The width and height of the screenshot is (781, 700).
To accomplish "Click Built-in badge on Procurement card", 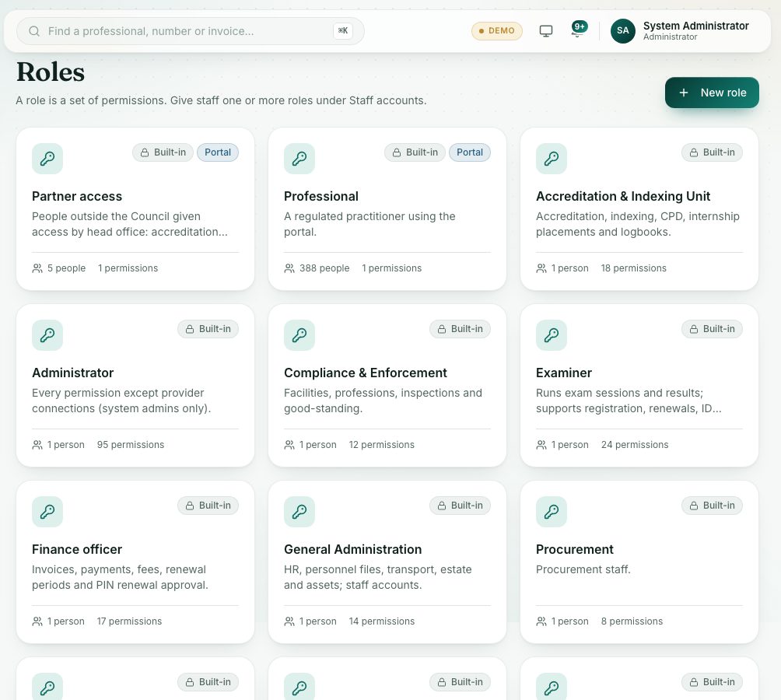I will pos(712,506).
